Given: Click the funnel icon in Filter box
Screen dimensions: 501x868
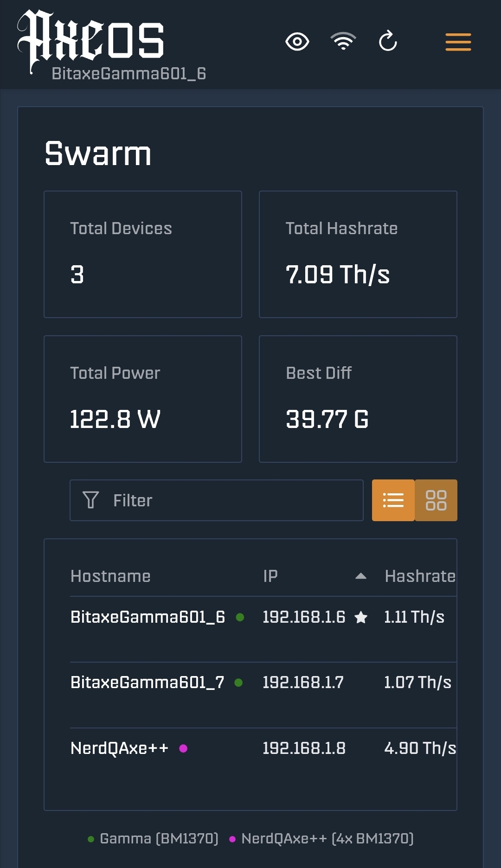Looking at the screenshot, I should click(x=90, y=500).
